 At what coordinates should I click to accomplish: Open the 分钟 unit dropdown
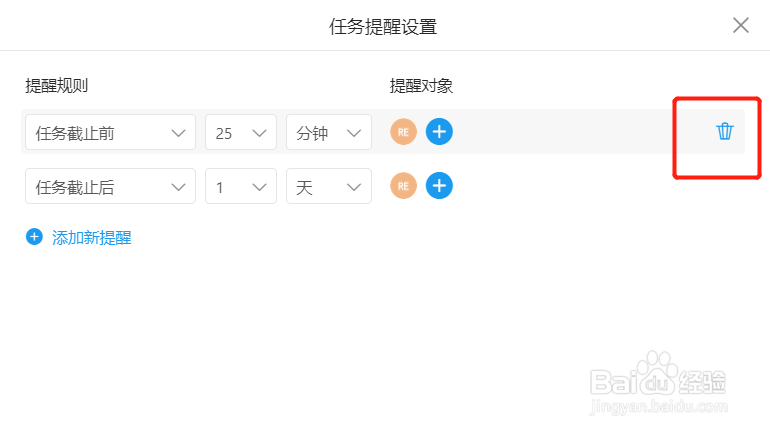click(x=329, y=132)
